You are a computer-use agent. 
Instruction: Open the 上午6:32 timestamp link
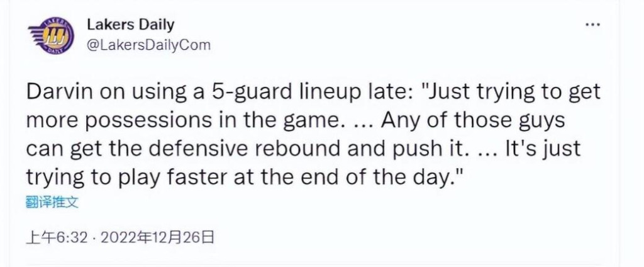tap(57, 238)
